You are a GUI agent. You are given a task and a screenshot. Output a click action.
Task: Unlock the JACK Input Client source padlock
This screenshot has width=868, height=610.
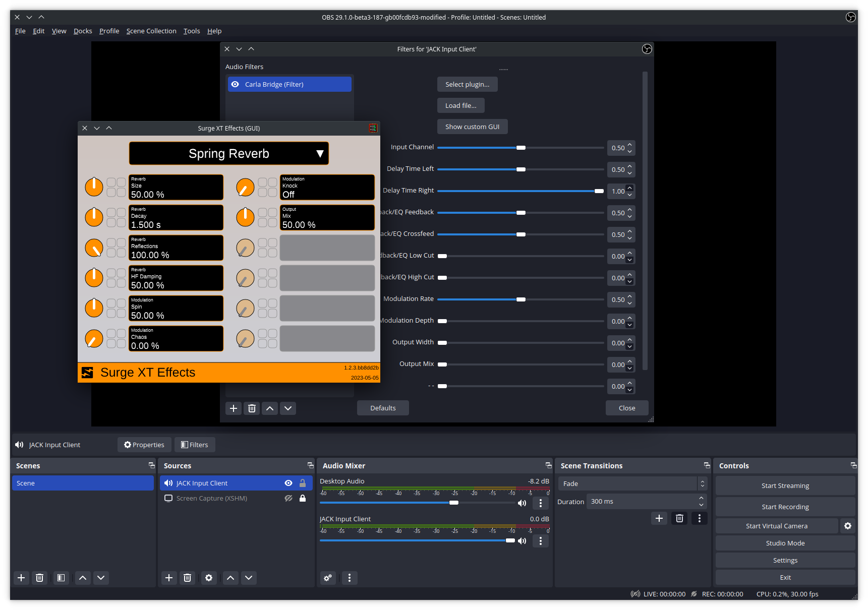coord(303,483)
